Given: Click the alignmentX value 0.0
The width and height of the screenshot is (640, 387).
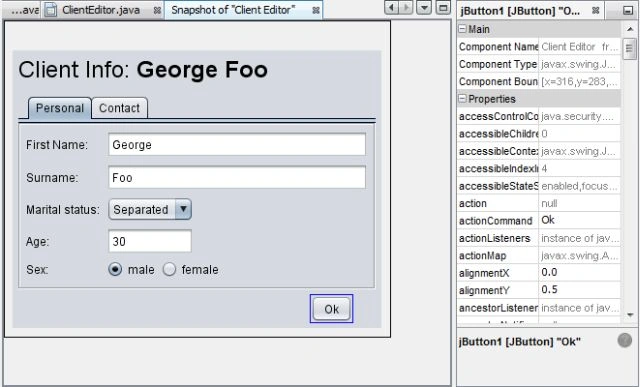Looking at the screenshot, I should 549,272.
